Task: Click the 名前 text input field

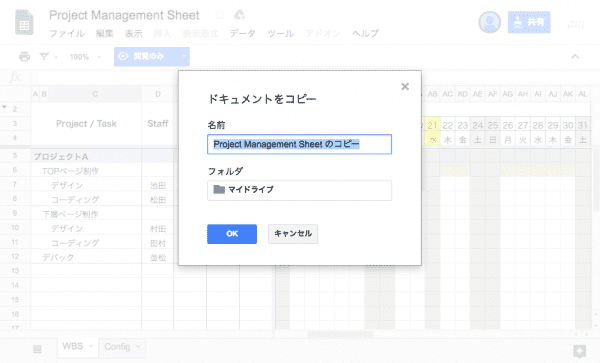Action: click(299, 144)
